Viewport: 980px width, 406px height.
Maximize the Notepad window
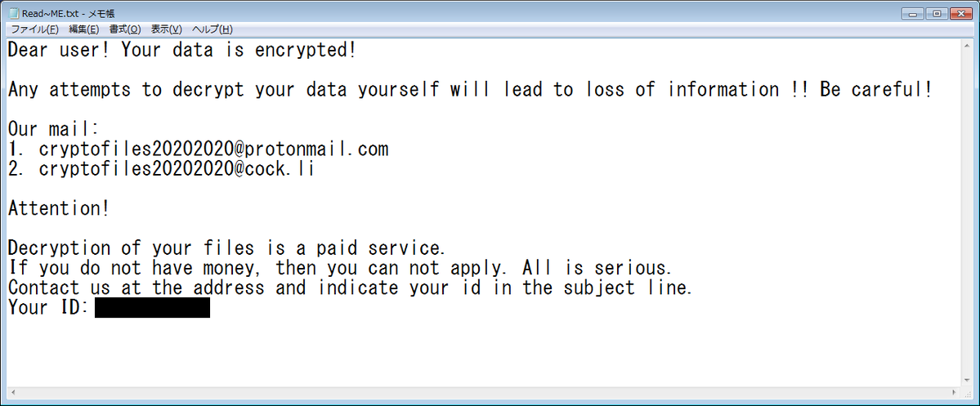pyautogui.click(x=937, y=13)
